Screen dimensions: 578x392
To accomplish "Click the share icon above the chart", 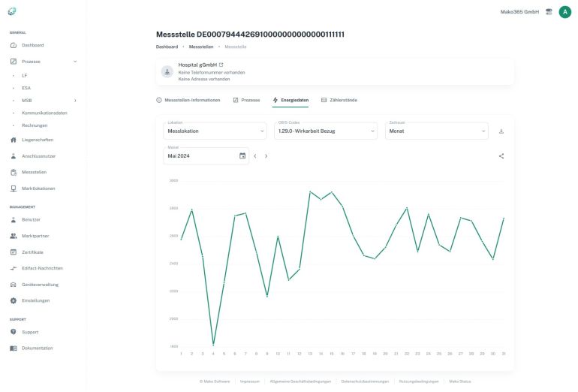I will [x=501, y=156].
